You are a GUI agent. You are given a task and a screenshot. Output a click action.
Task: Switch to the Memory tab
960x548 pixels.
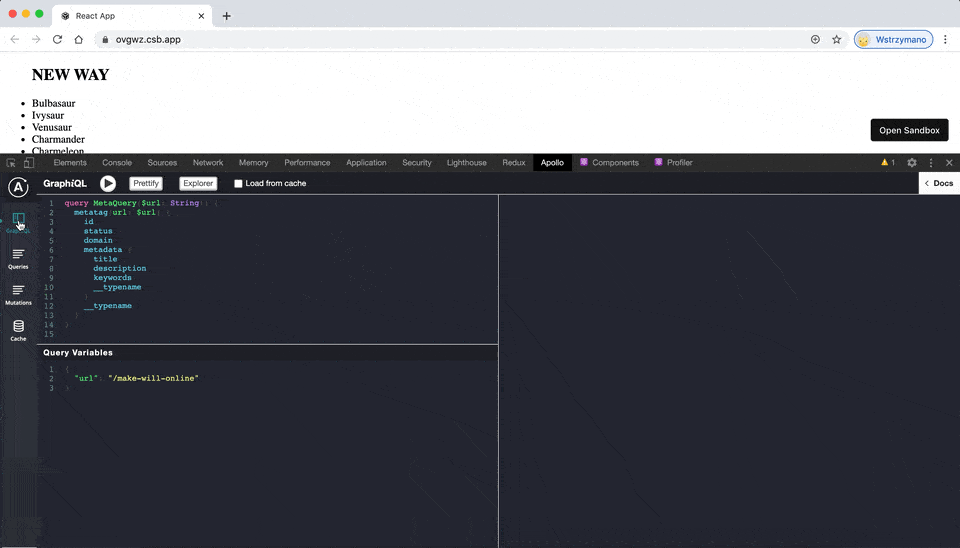253,163
